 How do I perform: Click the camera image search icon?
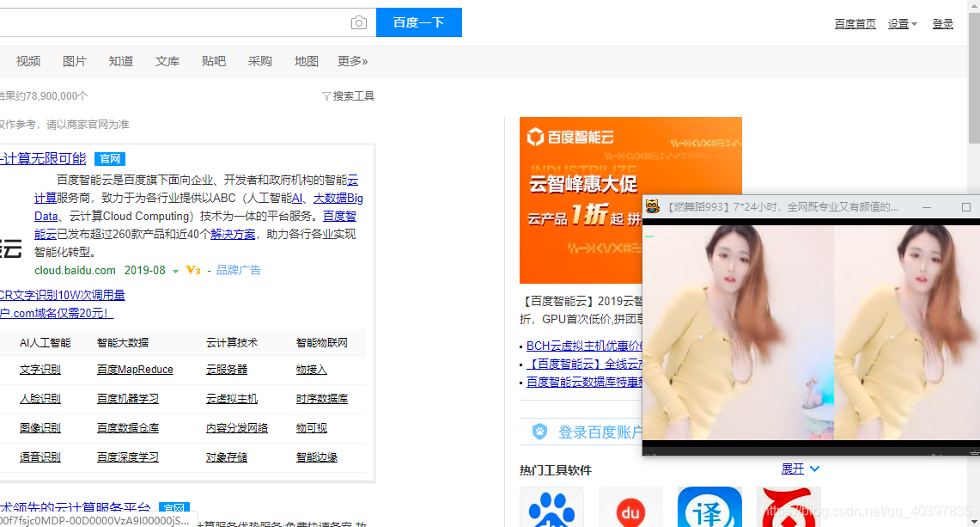359,22
